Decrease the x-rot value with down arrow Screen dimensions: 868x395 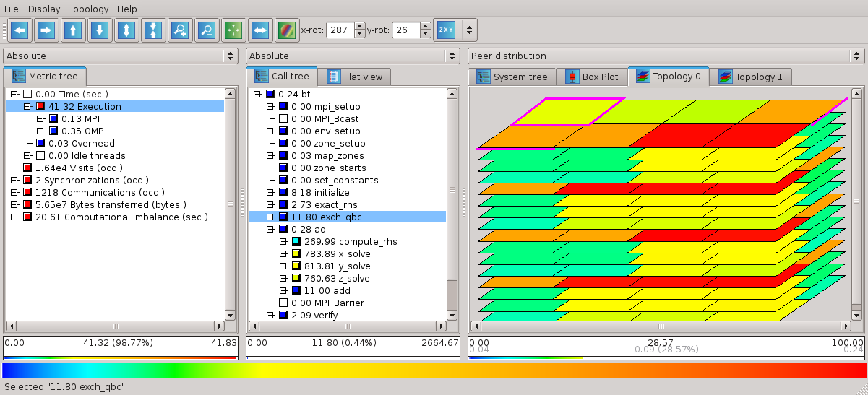(358, 34)
